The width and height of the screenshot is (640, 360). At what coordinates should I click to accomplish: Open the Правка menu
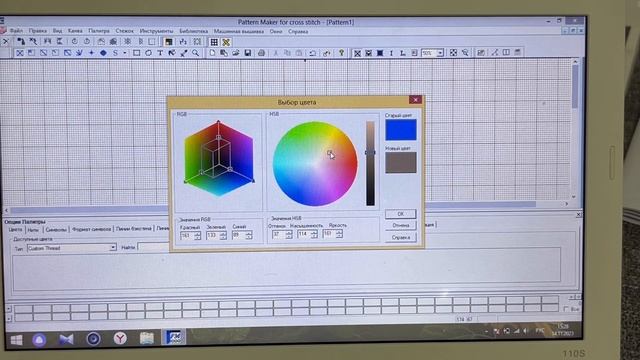[x=38, y=31]
